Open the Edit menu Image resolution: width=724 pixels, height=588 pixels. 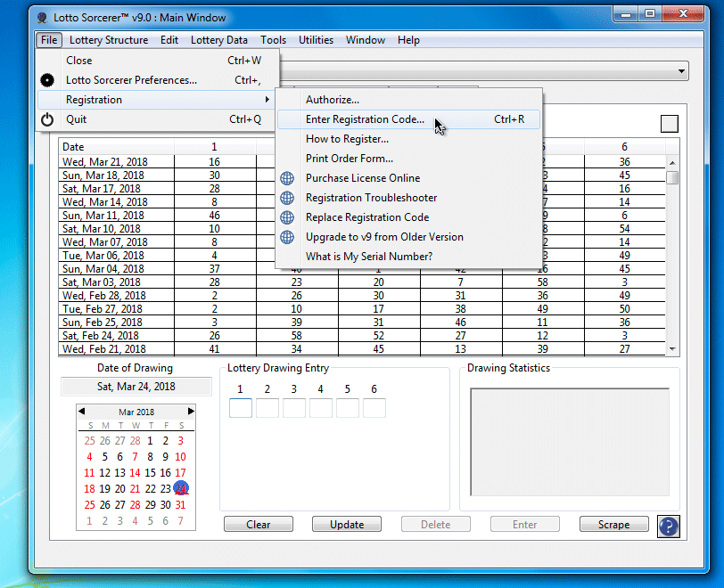pyautogui.click(x=169, y=40)
